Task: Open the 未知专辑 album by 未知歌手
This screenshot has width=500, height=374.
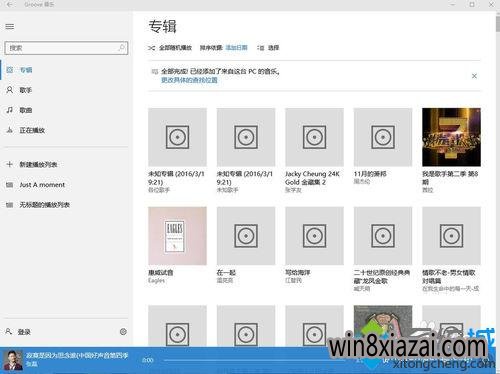Action: tap(246, 137)
